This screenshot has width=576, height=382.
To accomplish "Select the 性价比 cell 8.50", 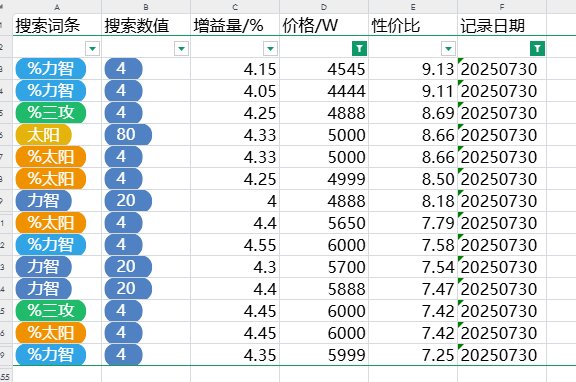I will pos(413,179).
